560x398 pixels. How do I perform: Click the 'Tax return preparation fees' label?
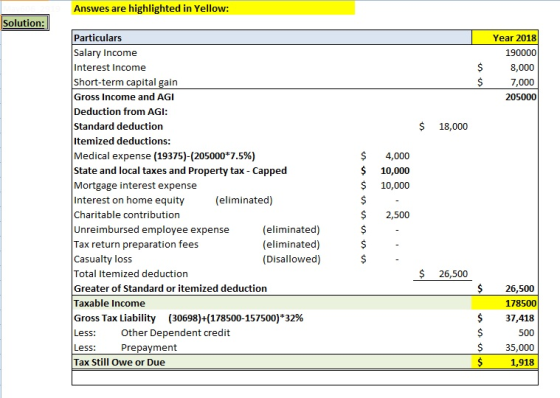coord(136,244)
